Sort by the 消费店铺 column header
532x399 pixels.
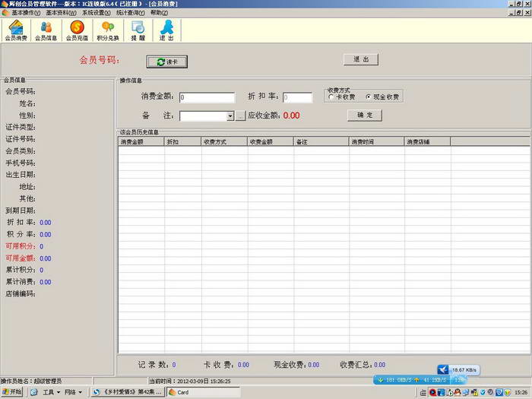pyautogui.click(x=427, y=141)
